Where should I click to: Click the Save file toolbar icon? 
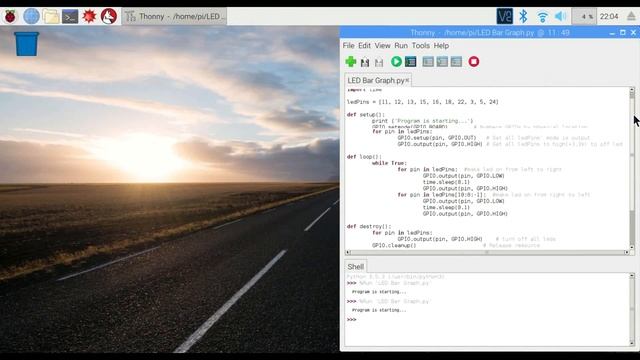(x=379, y=62)
